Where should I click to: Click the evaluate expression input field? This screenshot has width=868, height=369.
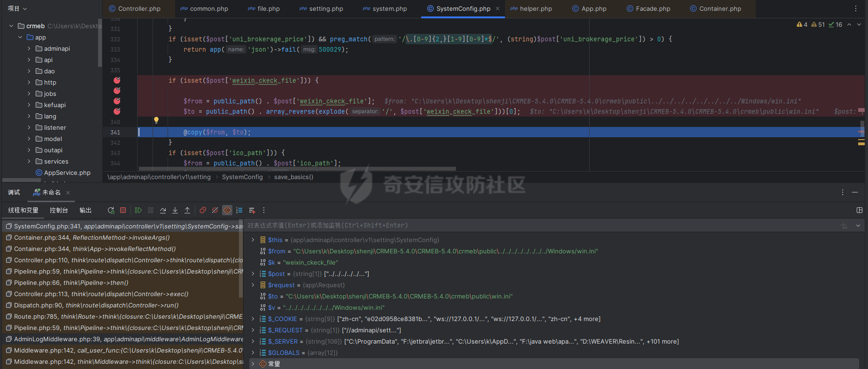click(540, 226)
